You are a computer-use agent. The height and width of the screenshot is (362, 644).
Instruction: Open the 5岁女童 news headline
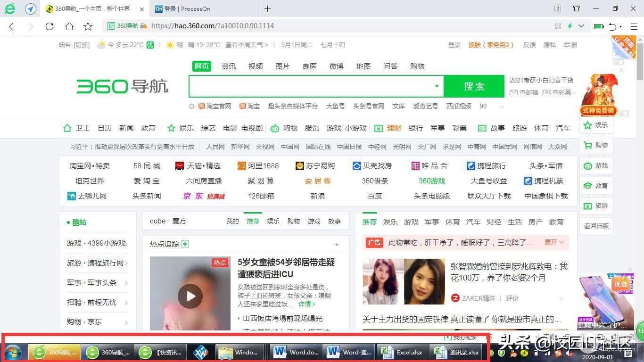[x=286, y=268]
